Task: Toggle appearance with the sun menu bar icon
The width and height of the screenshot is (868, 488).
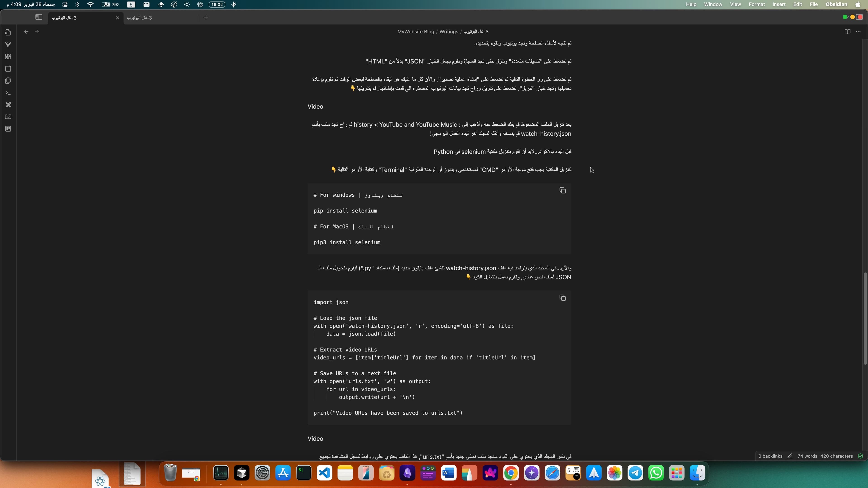Action: point(187,4)
